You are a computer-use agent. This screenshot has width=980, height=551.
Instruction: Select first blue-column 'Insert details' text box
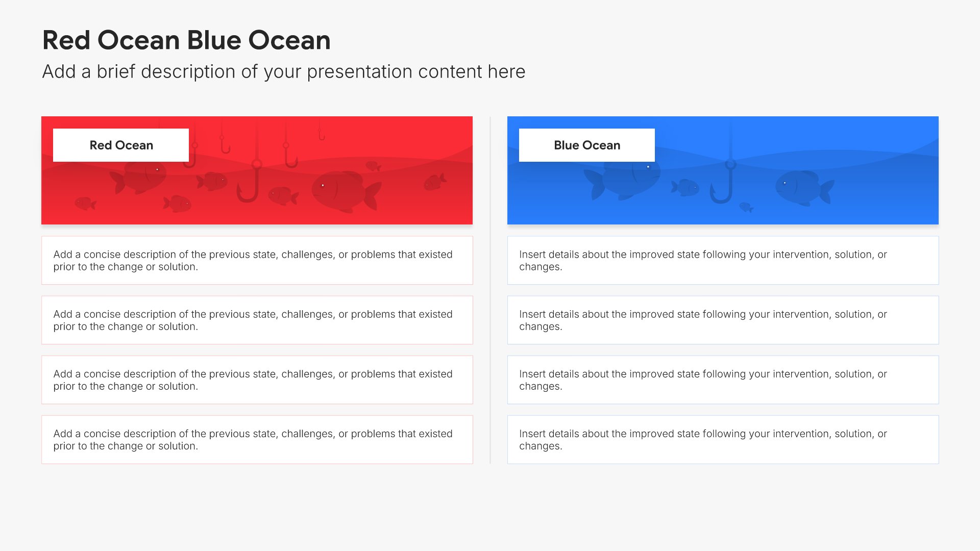click(x=723, y=260)
